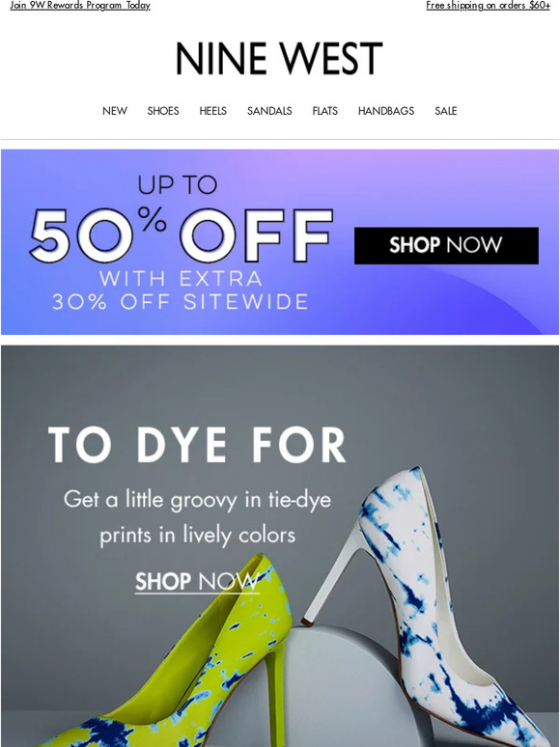
Task: Click Join 9W Rewards Program Today link
Action: click(x=80, y=5)
